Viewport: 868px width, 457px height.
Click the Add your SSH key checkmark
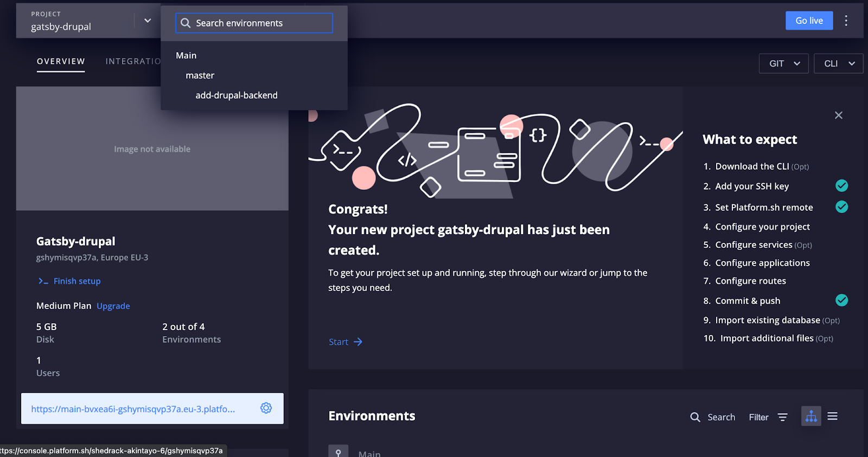click(x=841, y=186)
